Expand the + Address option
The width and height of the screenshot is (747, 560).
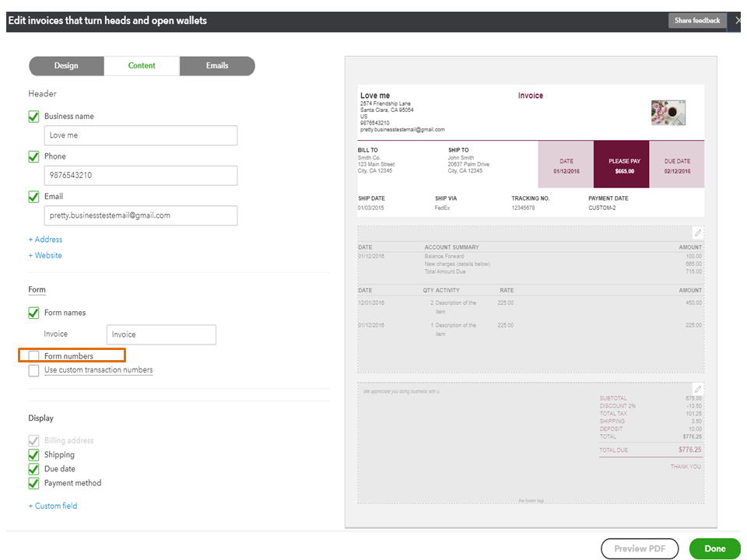tap(45, 240)
